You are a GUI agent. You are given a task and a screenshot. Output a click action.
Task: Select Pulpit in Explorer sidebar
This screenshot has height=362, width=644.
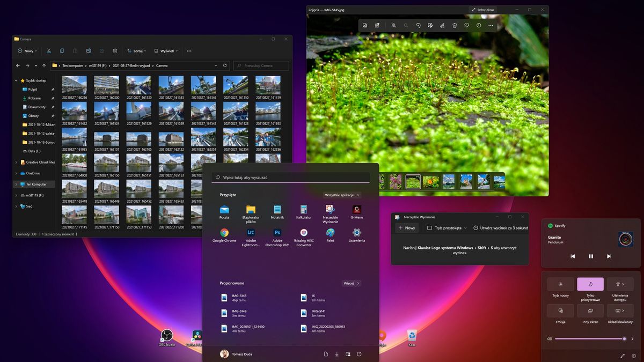click(33, 90)
